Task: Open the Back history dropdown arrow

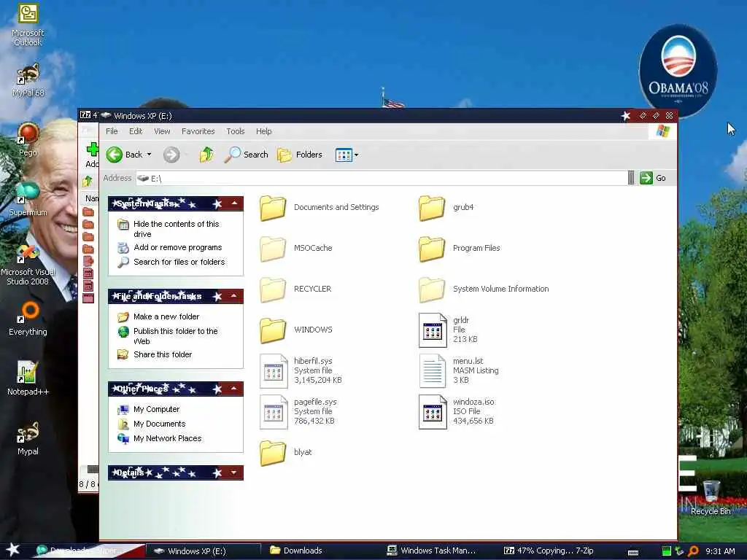Action: point(149,155)
